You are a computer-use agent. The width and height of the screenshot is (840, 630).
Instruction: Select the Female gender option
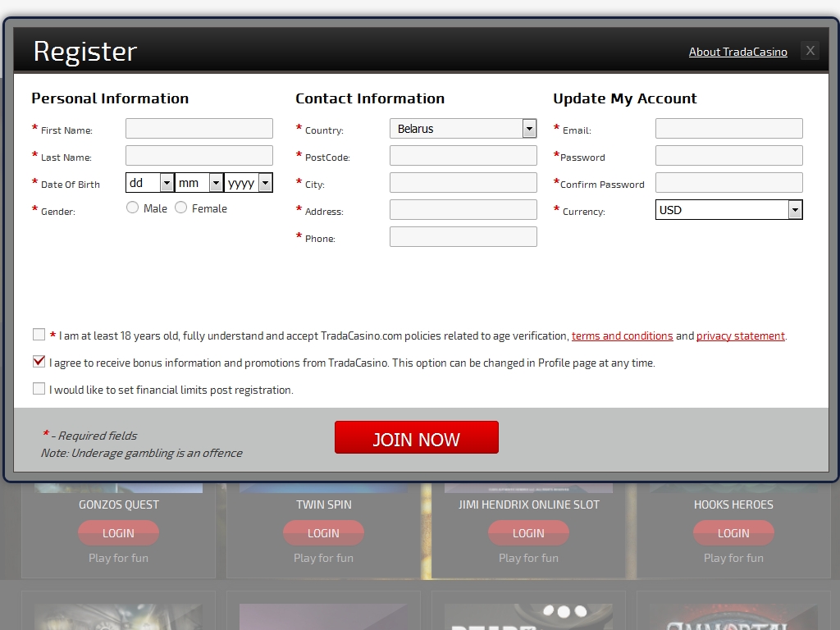click(x=180, y=208)
